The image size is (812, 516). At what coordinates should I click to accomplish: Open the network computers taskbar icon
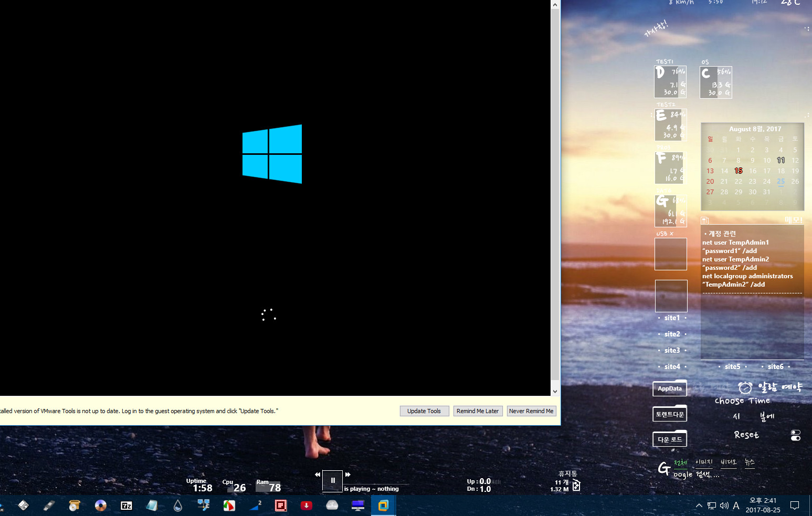point(204,506)
